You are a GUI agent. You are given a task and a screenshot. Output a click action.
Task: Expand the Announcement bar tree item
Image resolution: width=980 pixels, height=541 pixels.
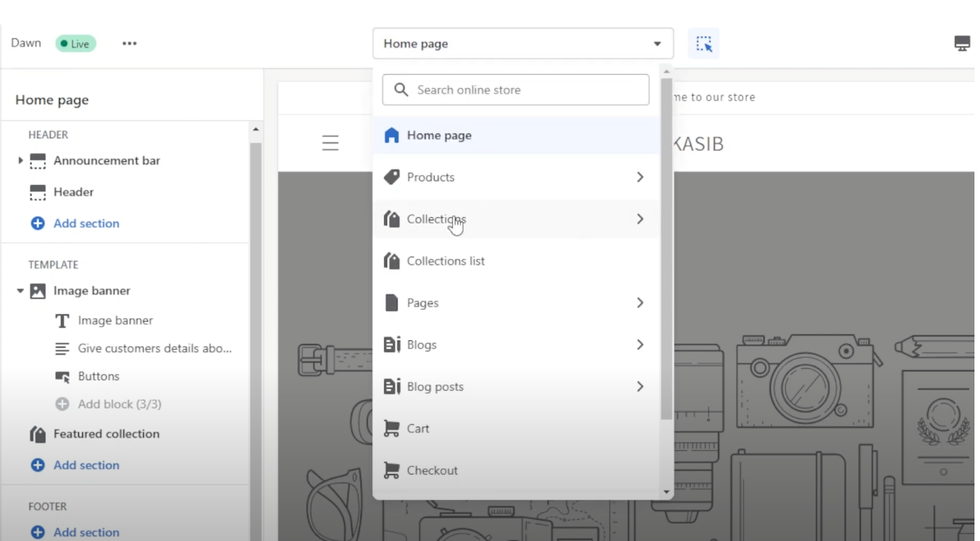21,160
